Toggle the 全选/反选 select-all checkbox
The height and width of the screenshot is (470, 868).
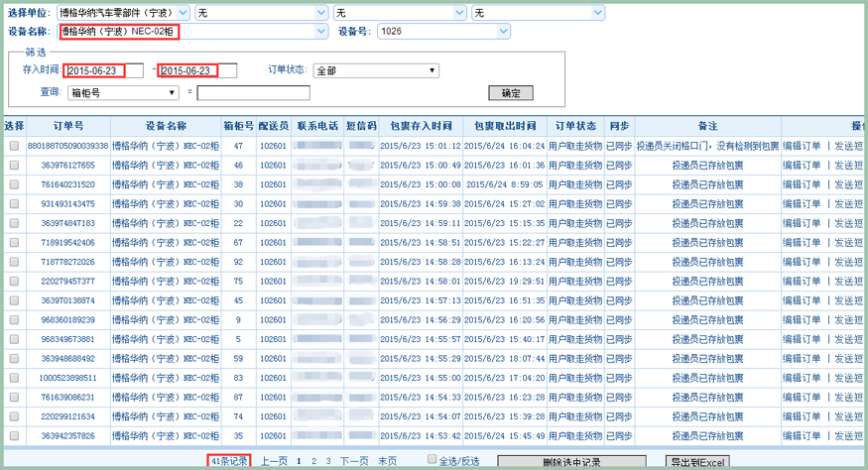click(432, 459)
